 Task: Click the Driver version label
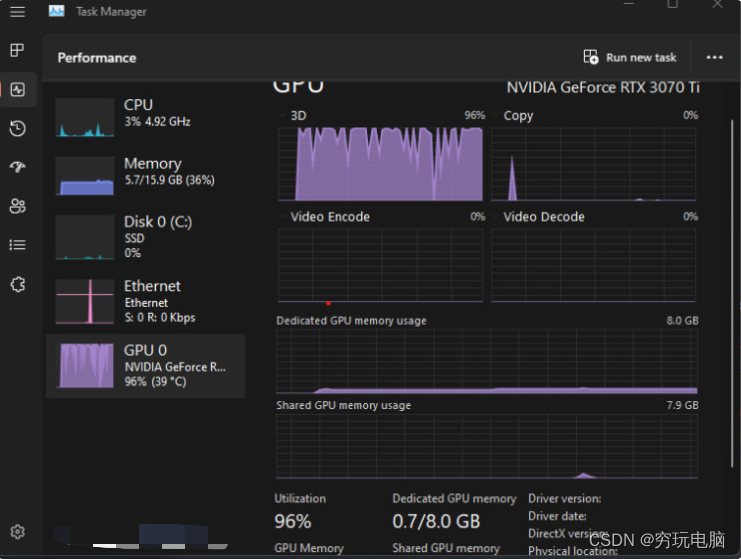tap(565, 499)
